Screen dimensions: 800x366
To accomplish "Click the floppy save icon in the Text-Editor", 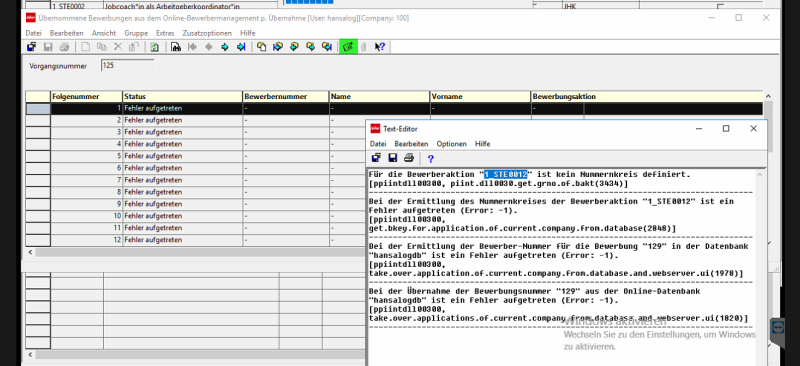I will [393, 158].
